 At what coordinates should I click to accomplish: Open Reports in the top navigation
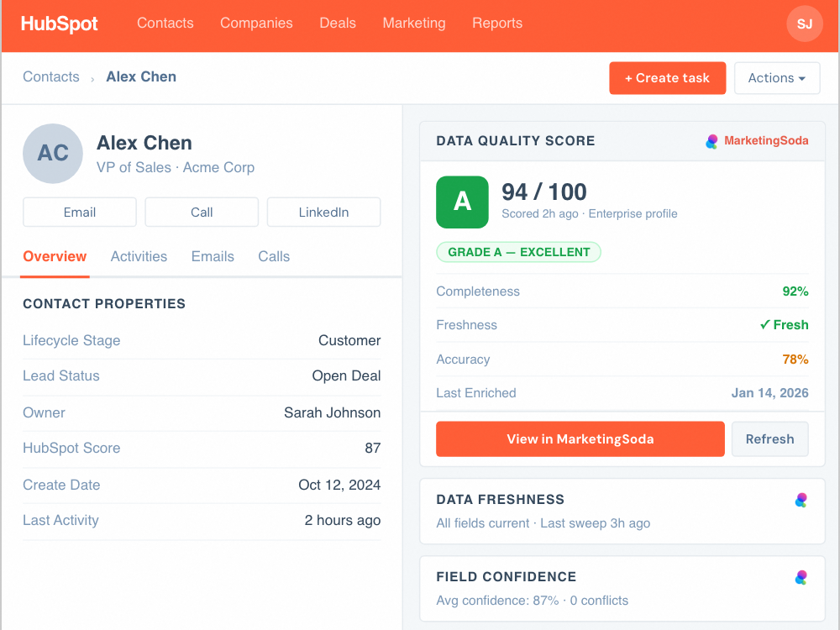click(497, 23)
